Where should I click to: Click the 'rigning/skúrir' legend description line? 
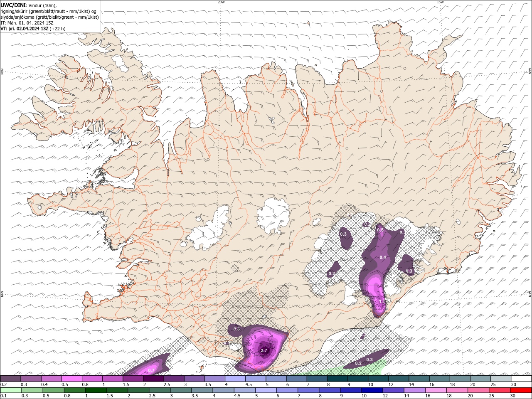pyautogui.click(x=49, y=11)
